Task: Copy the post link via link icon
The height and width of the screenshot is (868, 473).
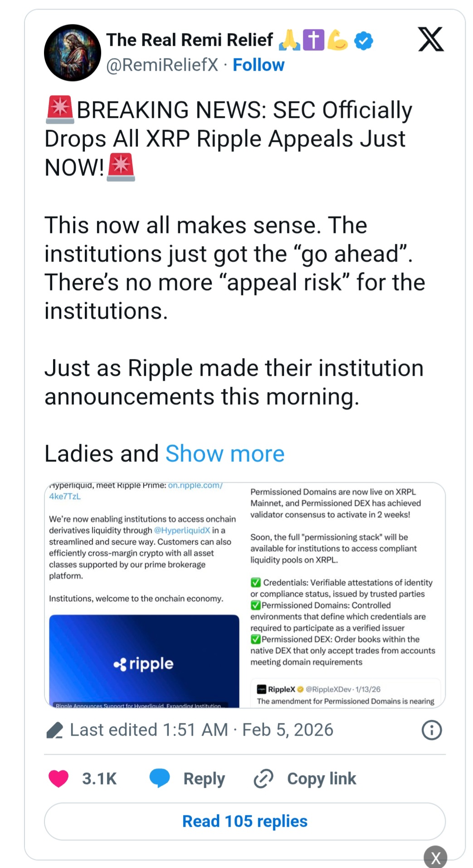Action: point(262,778)
